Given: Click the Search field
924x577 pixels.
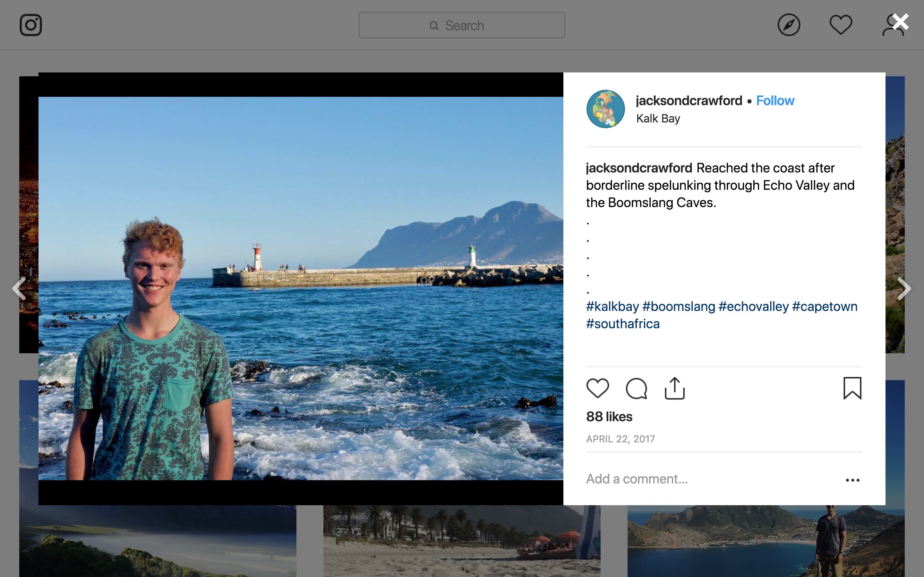Looking at the screenshot, I should point(462,25).
